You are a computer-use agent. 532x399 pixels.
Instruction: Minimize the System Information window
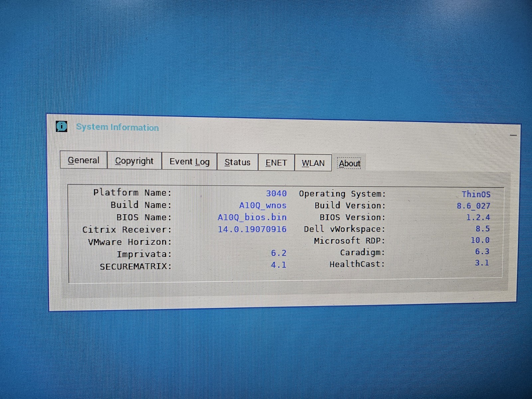(x=513, y=135)
